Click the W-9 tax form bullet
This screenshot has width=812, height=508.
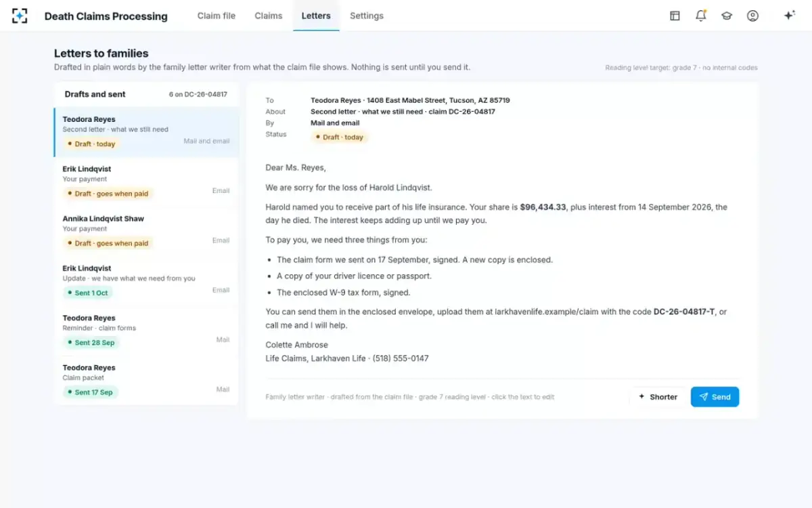(344, 293)
